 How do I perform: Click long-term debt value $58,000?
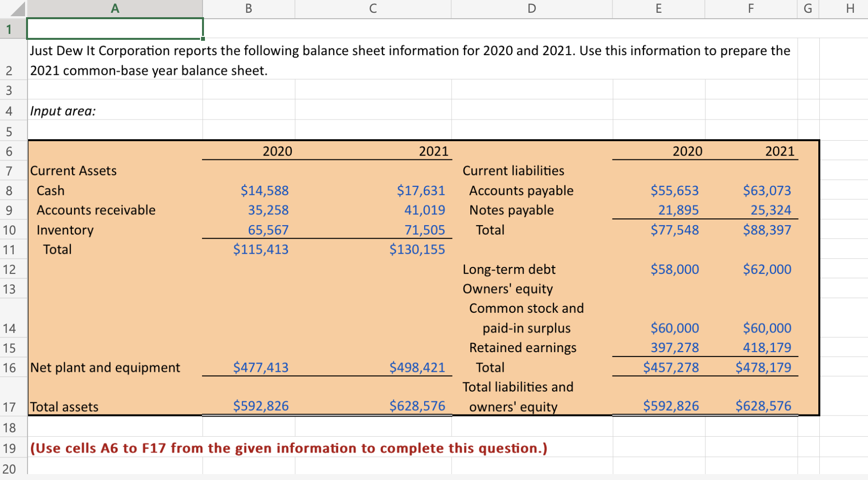click(674, 269)
